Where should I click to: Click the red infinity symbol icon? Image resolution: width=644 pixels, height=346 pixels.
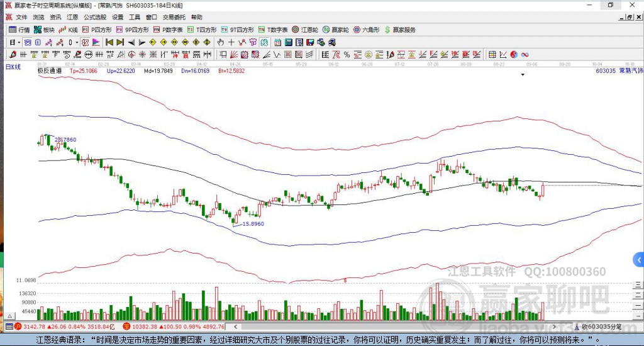525,55
